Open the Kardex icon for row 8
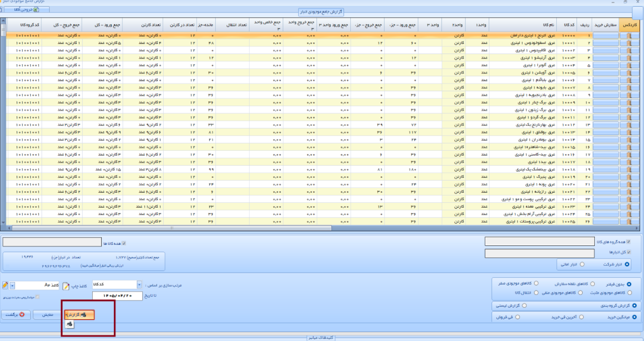644x341 pixels. point(629,87)
